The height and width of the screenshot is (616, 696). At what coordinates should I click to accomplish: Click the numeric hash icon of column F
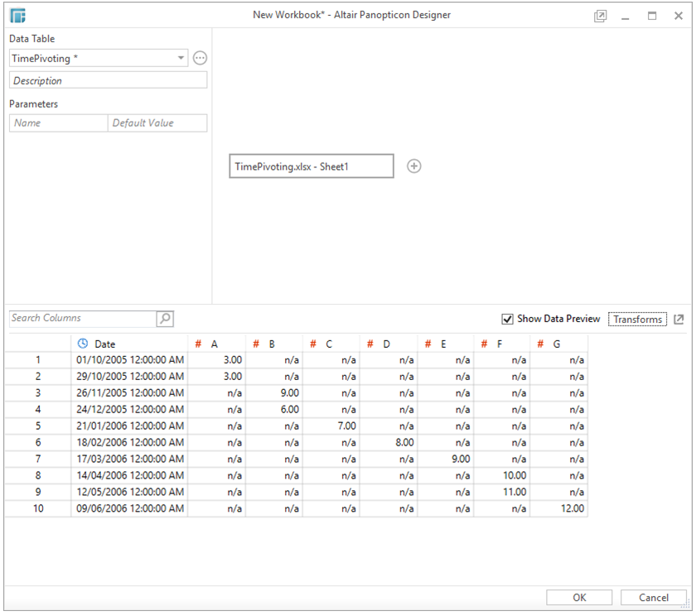click(x=484, y=344)
